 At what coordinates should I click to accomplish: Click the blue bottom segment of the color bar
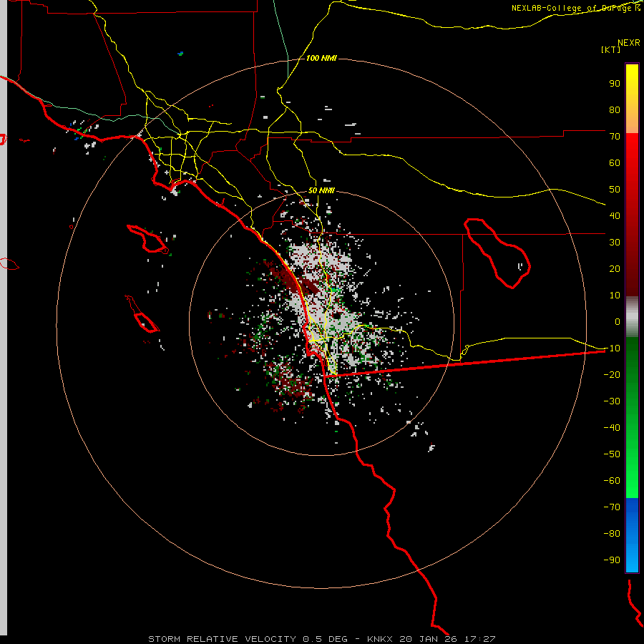[x=632, y=535]
